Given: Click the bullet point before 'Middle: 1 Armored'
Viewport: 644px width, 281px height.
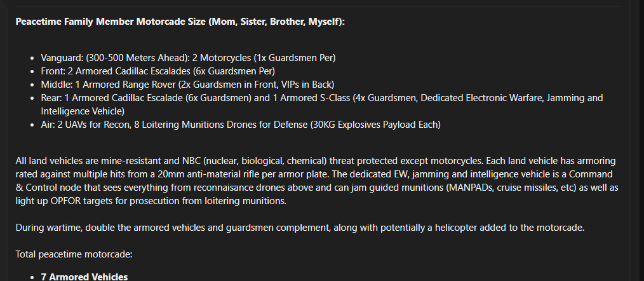Looking at the screenshot, I should coord(33,85).
